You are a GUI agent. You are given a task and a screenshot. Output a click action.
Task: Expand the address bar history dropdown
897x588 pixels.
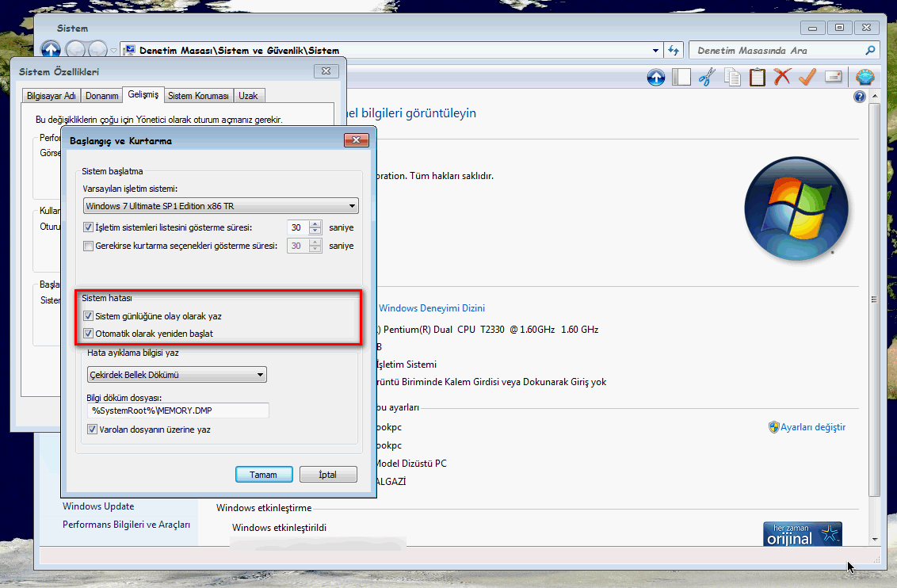coord(655,51)
